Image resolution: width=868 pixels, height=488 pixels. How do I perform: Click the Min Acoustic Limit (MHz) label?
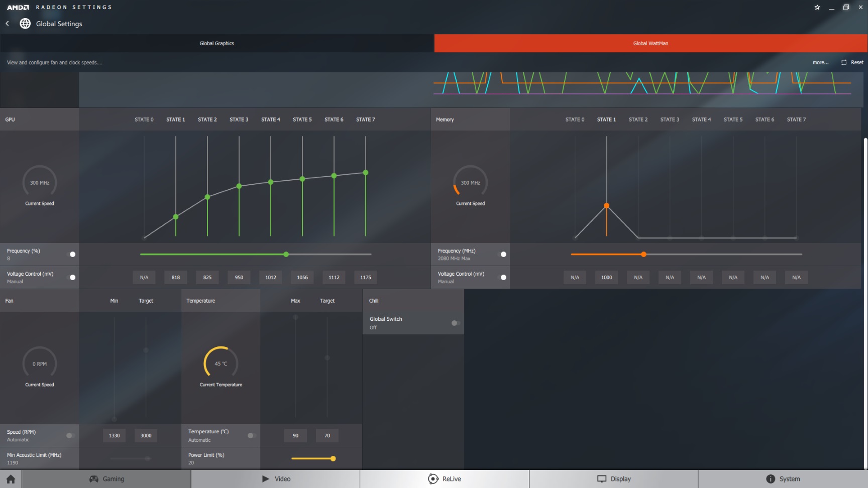coord(34,455)
